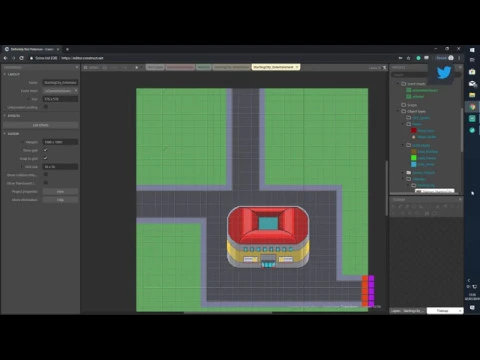Open the browser three-dot menu
The image size is (480, 360).
click(x=459, y=58)
